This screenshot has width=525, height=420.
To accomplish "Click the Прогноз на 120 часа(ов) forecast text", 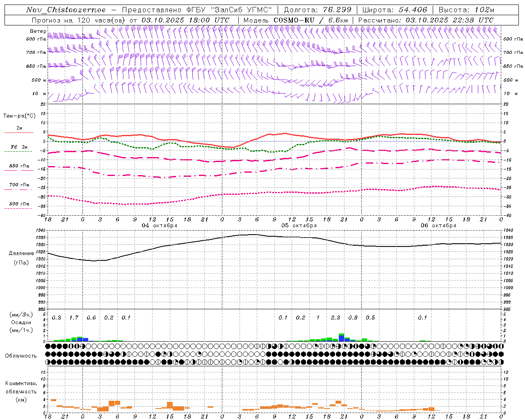I will coord(79,20).
